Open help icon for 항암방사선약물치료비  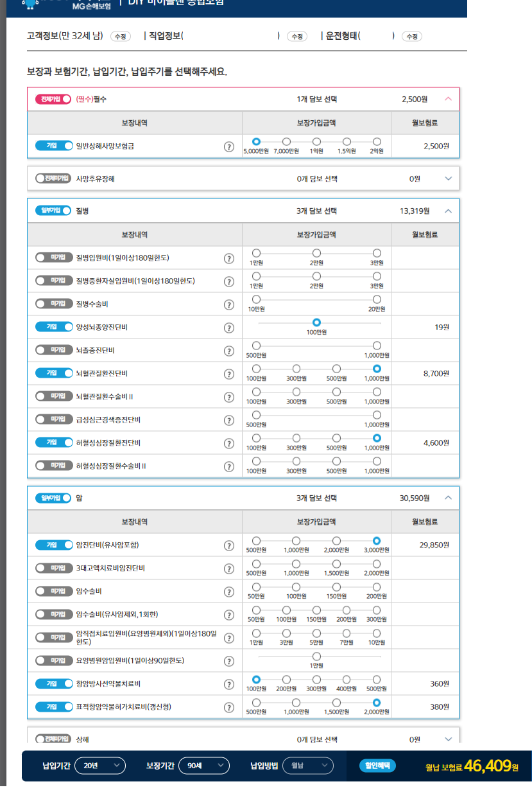tap(228, 684)
